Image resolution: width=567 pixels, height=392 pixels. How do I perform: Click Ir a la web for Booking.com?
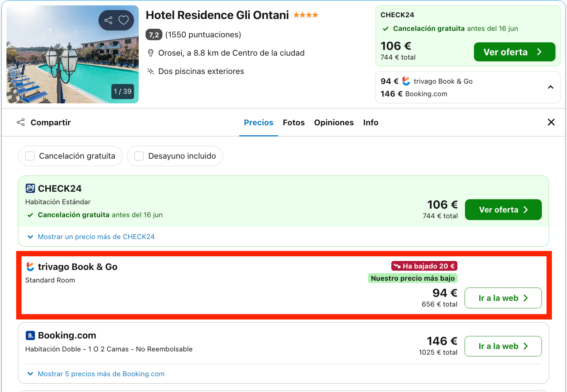[503, 346]
